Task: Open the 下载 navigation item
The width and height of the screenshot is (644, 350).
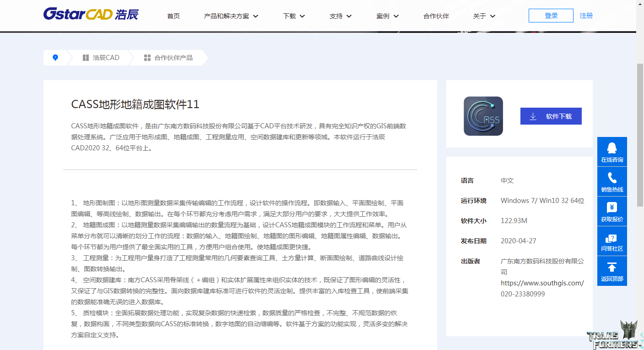Action: (289, 16)
